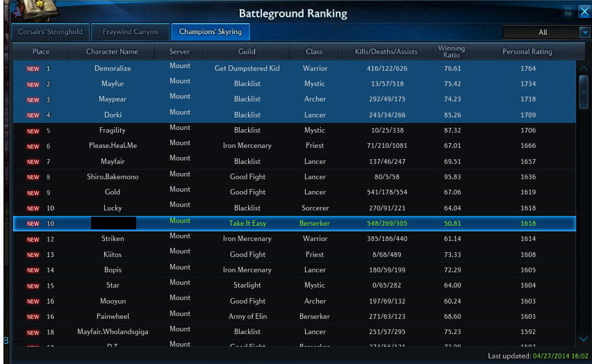Click the NEW badge in Demoralize's row
The image size is (592, 364).
tap(33, 69)
